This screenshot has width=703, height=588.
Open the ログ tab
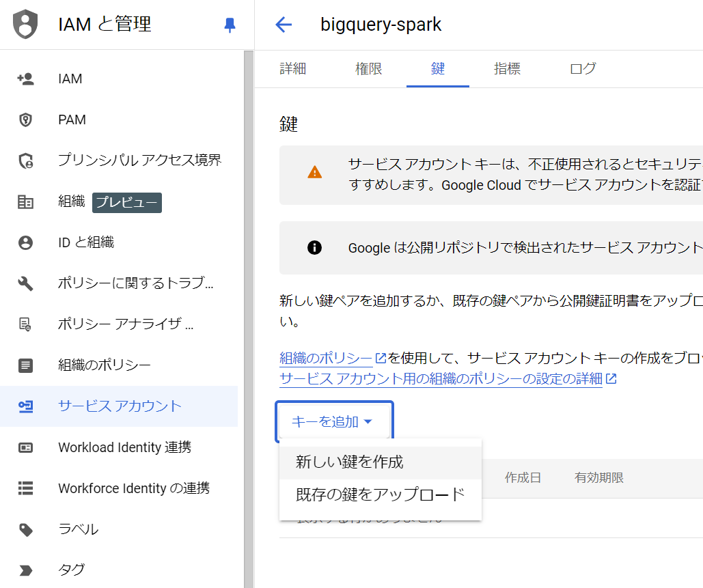pyautogui.click(x=583, y=68)
